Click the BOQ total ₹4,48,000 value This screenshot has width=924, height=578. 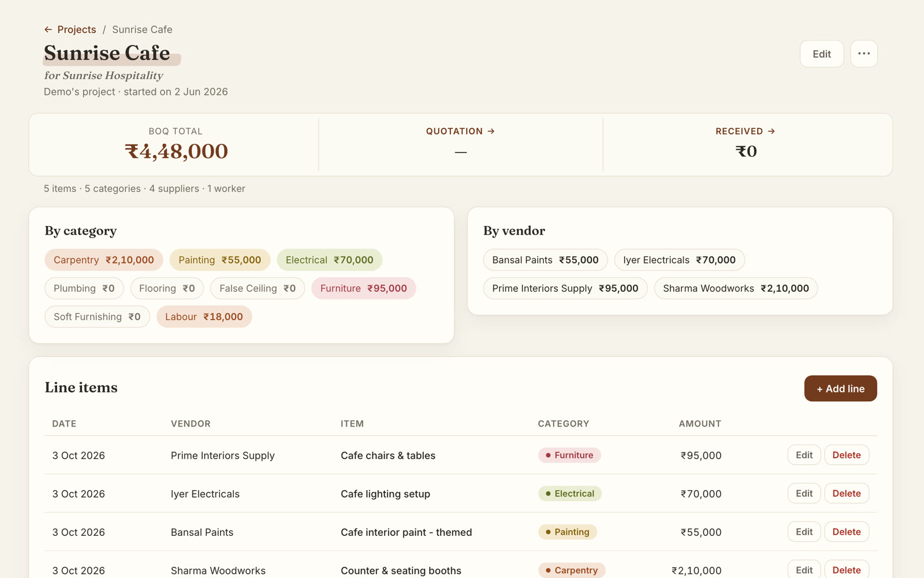tap(176, 151)
